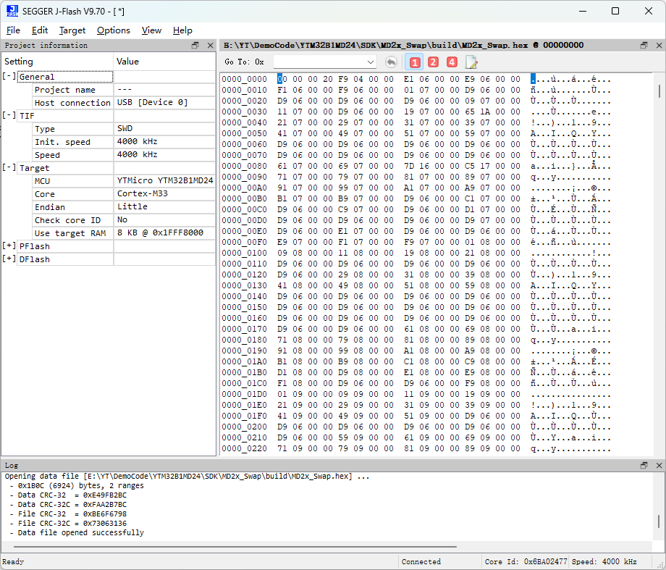Select the Core setting row
This screenshot has height=570, width=666.
point(124,194)
